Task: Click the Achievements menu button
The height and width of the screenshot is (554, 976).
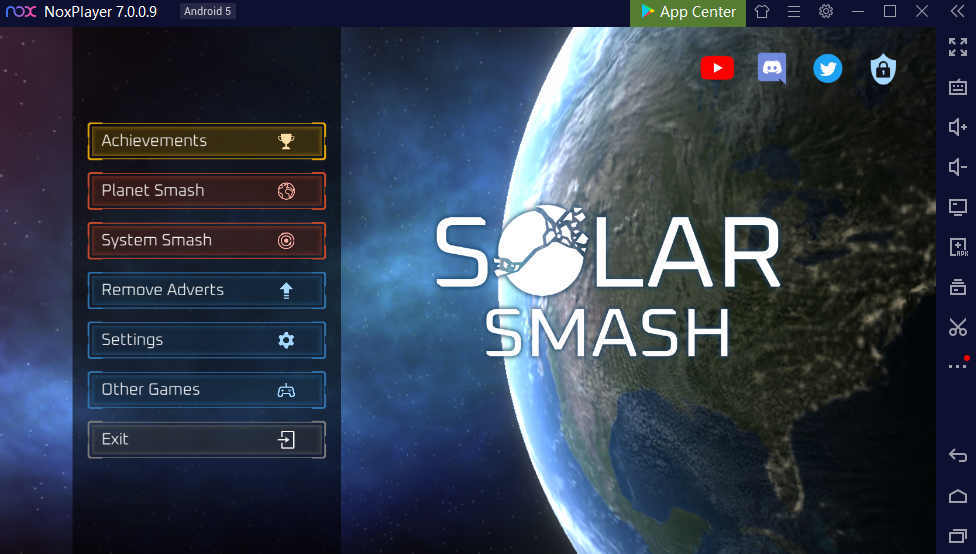Action: click(207, 141)
